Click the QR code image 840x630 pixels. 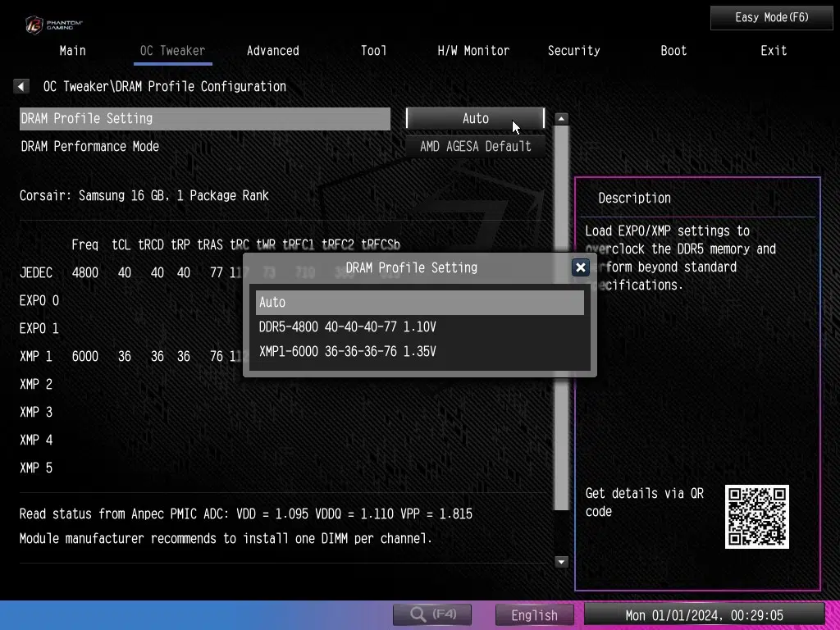756,517
